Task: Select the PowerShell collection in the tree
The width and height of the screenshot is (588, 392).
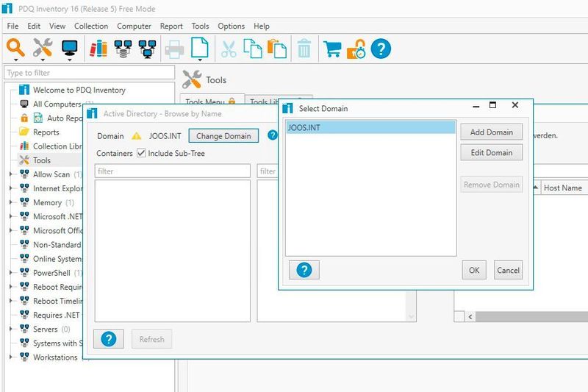Action: click(x=51, y=273)
